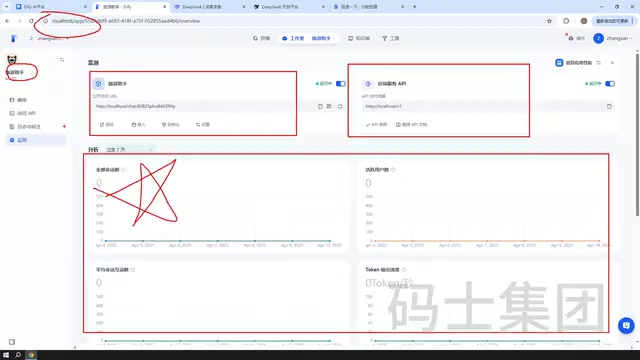This screenshot has height=360, width=640.
Task: Click the public URL field text
Action: pos(136,107)
